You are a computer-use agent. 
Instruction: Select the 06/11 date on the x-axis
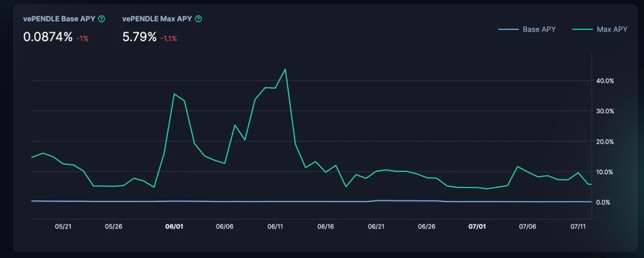[275, 226]
